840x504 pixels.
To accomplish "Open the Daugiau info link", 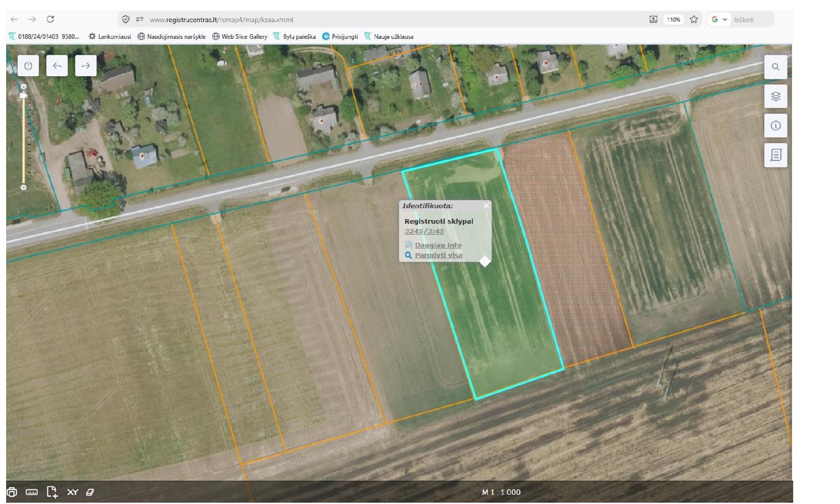I will pyautogui.click(x=438, y=245).
